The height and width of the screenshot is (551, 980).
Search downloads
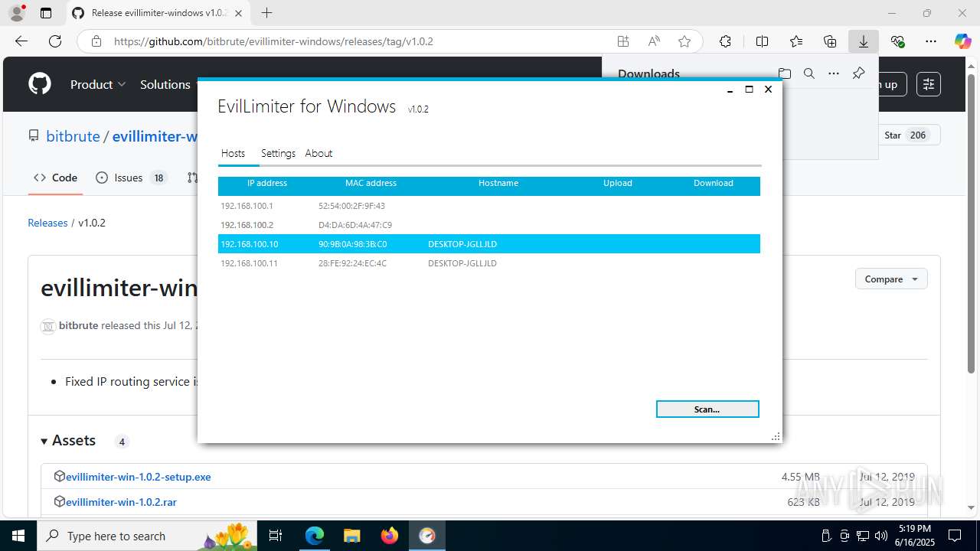[808, 73]
